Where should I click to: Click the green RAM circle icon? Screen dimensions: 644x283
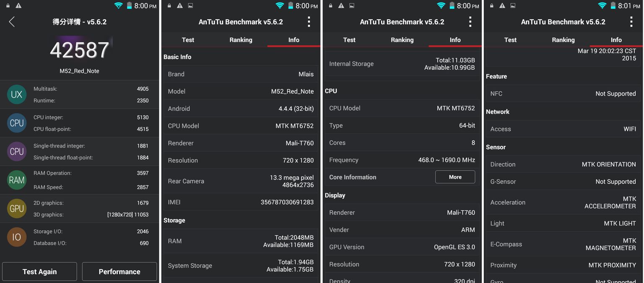pyautogui.click(x=17, y=180)
